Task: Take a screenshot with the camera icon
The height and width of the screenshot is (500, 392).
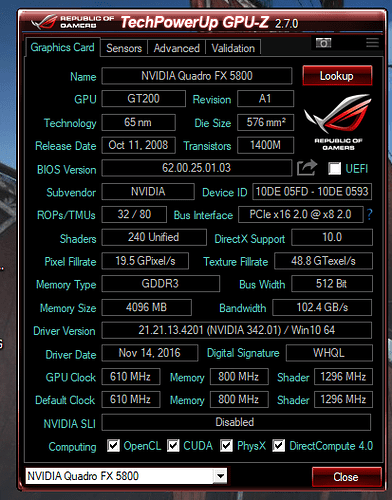Action: click(x=323, y=43)
